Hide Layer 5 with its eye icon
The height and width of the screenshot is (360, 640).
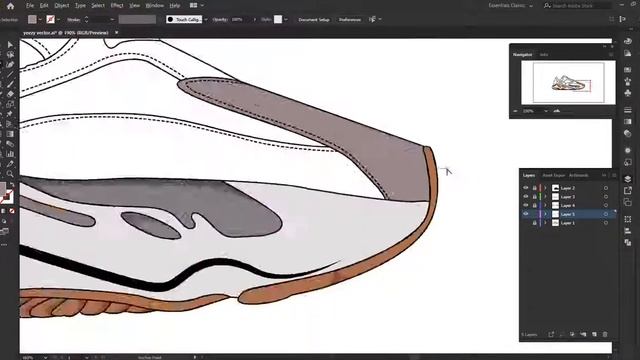click(x=526, y=214)
